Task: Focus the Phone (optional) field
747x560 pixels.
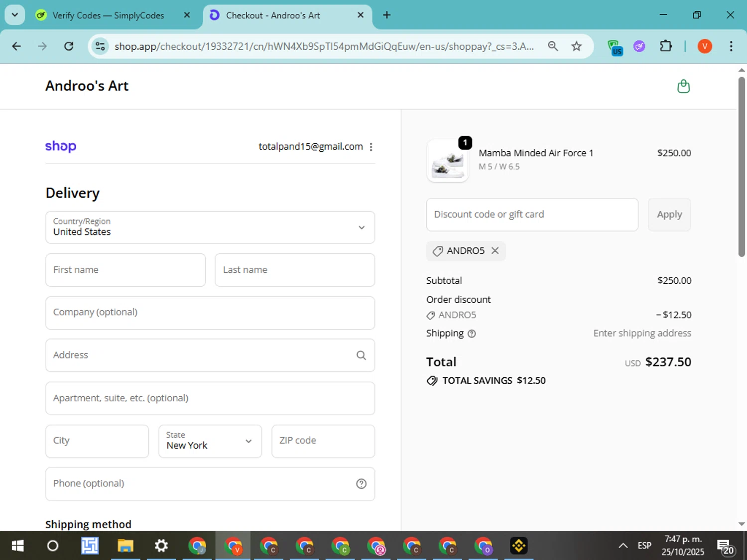Action: tap(210, 484)
